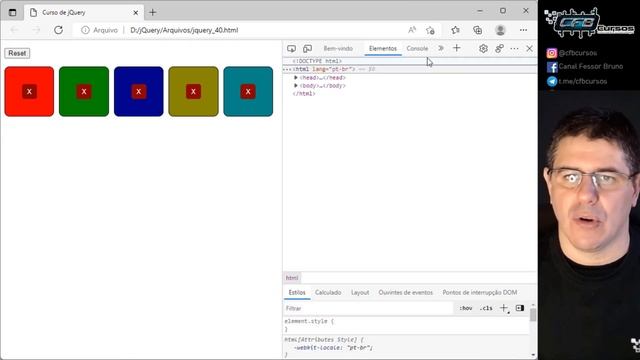640x360 pixels.
Task: Open the browser profile avatar
Action: click(500, 30)
